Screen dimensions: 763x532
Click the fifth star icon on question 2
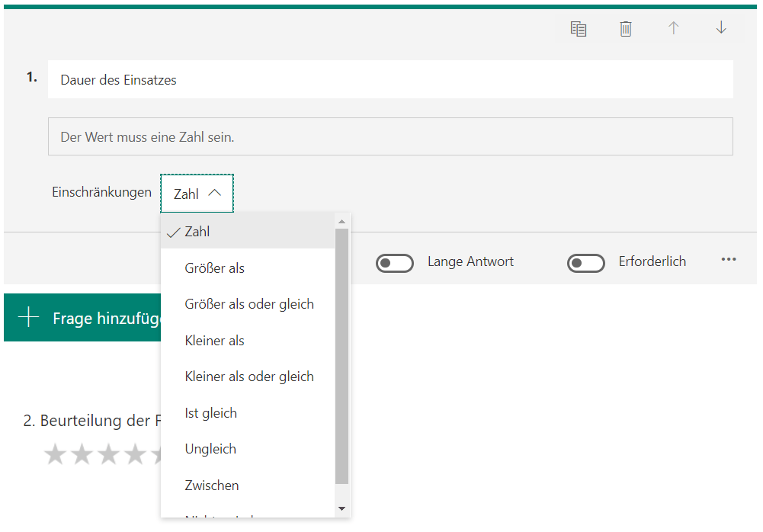162,454
